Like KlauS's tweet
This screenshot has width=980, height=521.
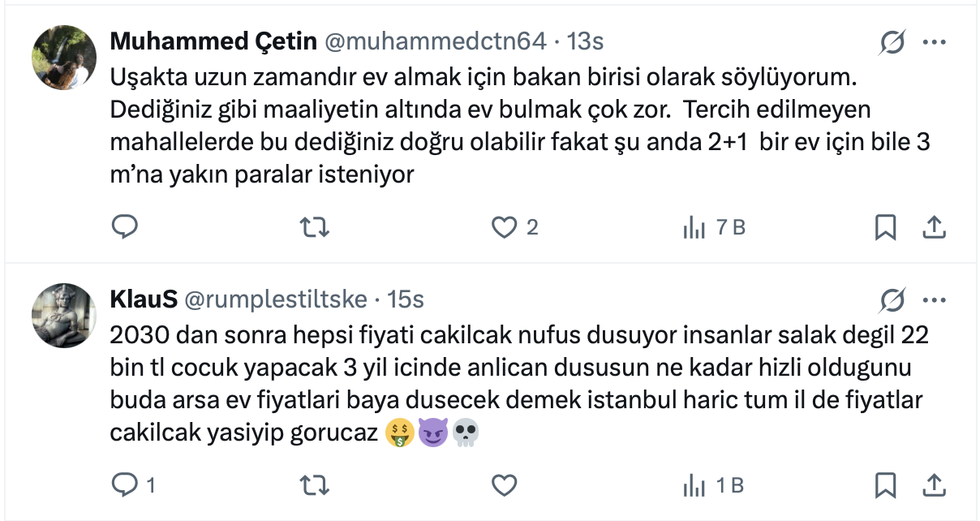(x=505, y=485)
